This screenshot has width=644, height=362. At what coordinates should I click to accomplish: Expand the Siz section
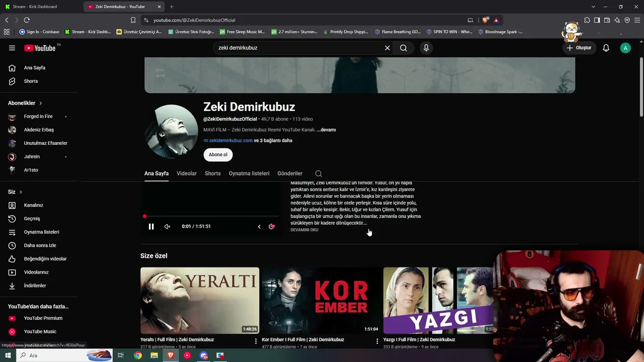[x=15, y=192]
